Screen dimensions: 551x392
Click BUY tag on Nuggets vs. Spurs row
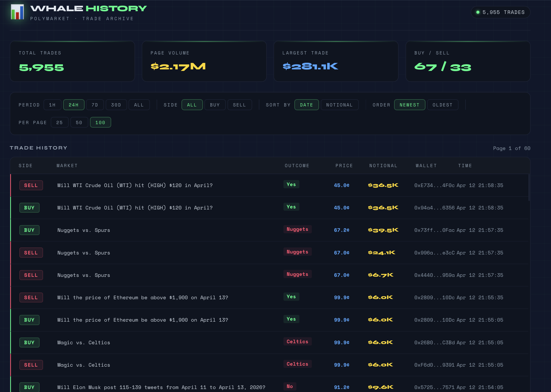[29, 230]
